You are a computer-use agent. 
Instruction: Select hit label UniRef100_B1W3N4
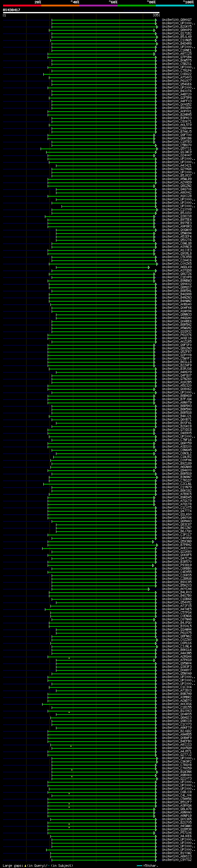(x=177, y=772)
